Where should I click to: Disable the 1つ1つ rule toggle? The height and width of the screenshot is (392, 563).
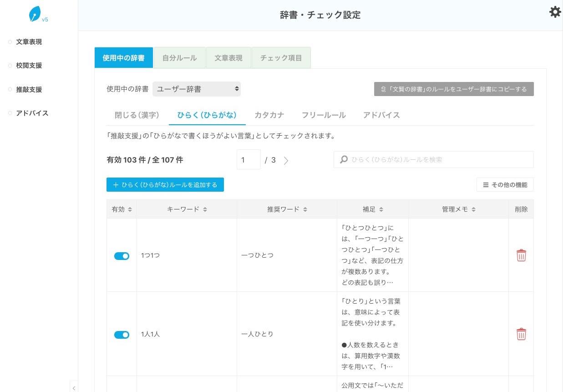pyautogui.click(x=122, y=256)
